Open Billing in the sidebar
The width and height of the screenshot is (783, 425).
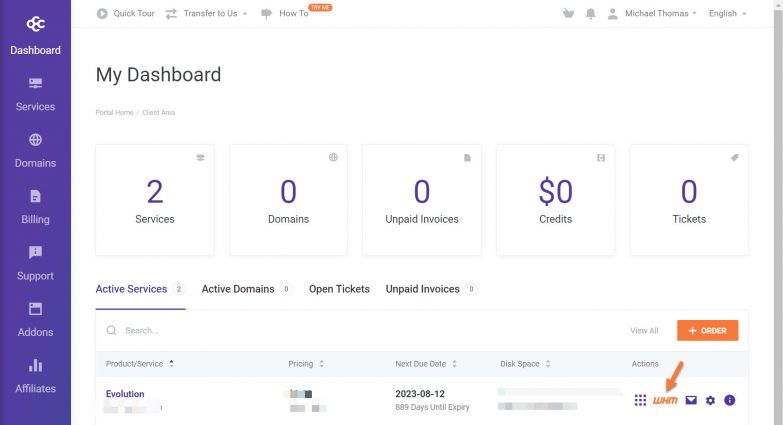point(35,207)
